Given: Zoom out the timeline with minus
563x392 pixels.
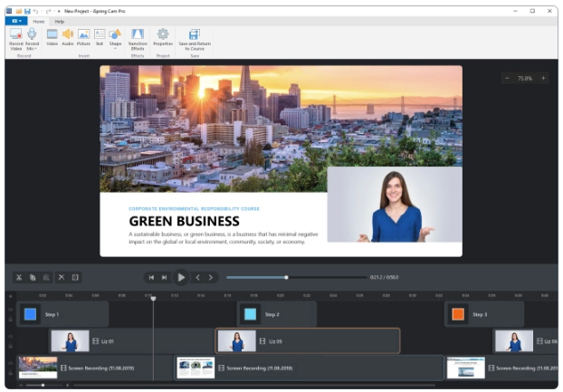Looking at the screenshot, I should click(x=21, y=386).
